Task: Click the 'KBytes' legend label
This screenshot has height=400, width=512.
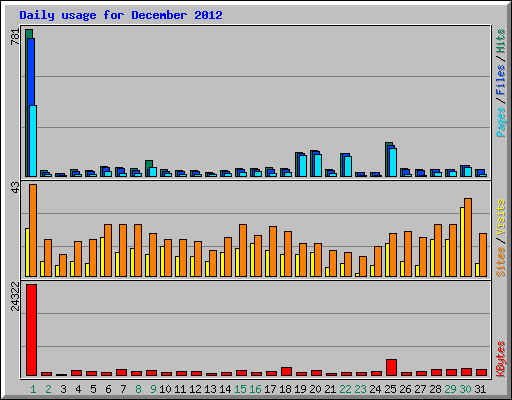Action: (x=500, y=359)
